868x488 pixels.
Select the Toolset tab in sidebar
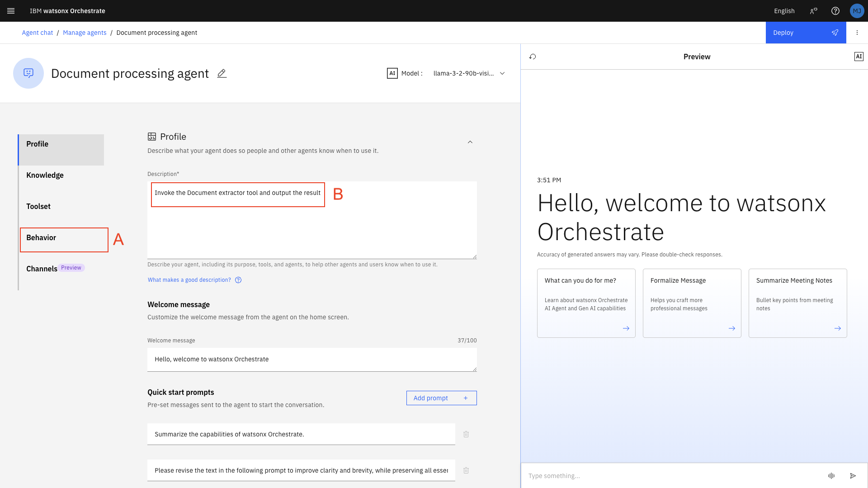point(38,206)
